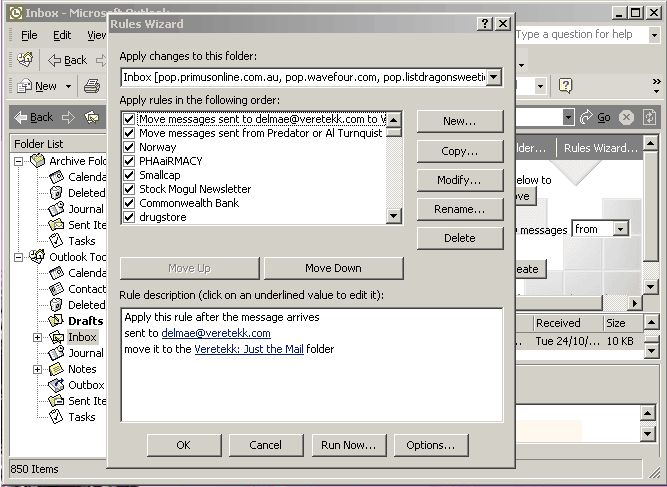Open the messages 'from' dropdown
Screen dimensions: 667x487
[x=621, y=229]
